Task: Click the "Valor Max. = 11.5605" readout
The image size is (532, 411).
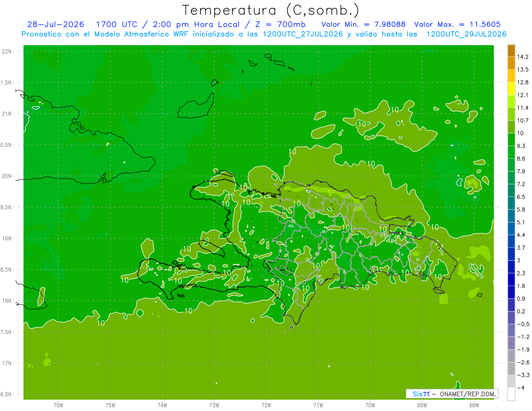Action: (458, 24)
